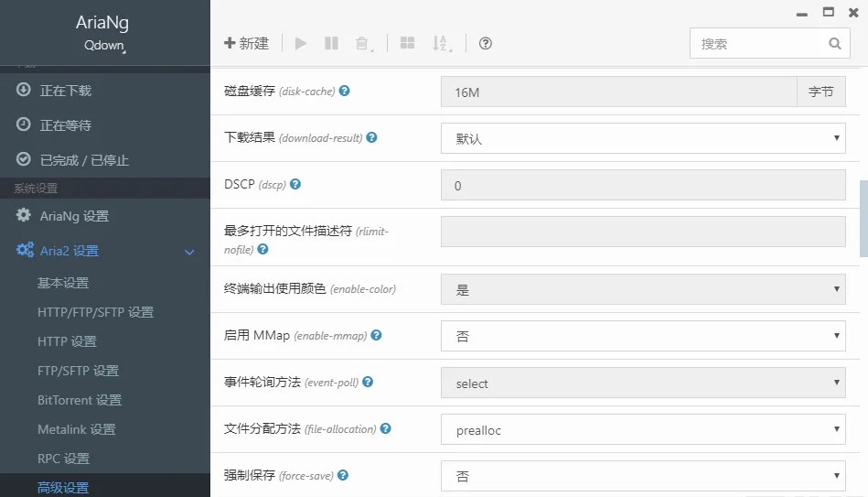Image resolution: width=868 pixels, height=497 pixels.
Task: Open AriaNg 设置 page
Action: pyautogui.click(x=73, y=216)
